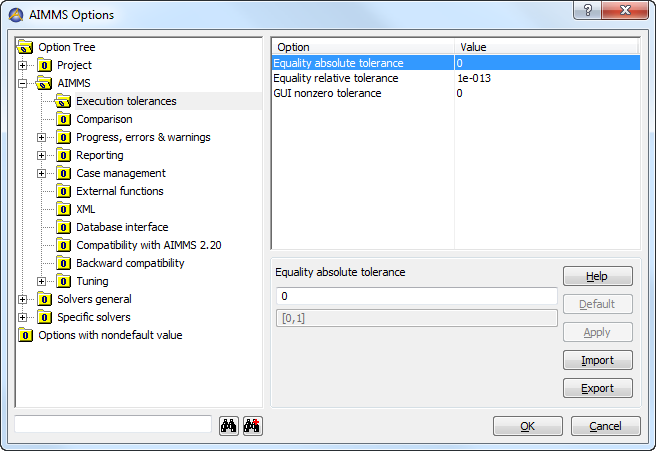Click the XML folder icon
656x451 pixels.
[x=63, y=209]
